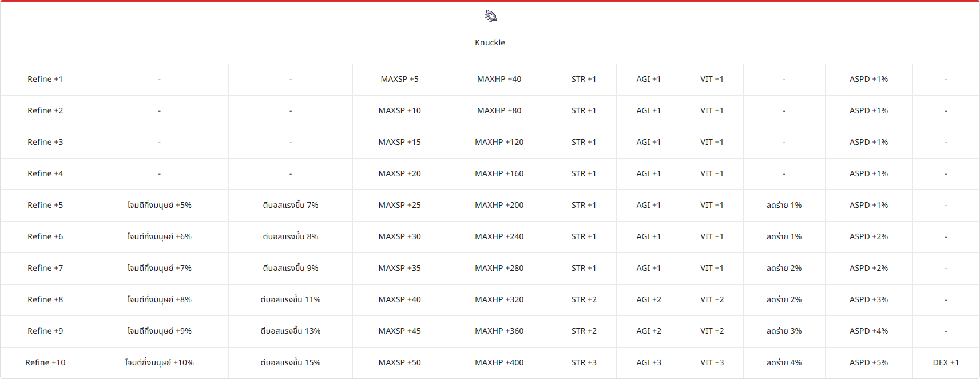Select the MAXHP +360 cell
Image resolution: width=980 pixels, height=379 pixels.
point(499,331)
